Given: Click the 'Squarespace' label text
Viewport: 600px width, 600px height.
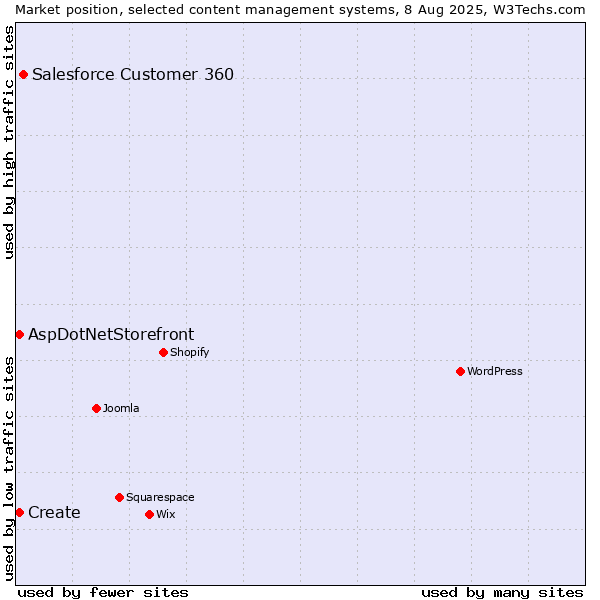Looking at the screenshot, I should click(160, 497).
